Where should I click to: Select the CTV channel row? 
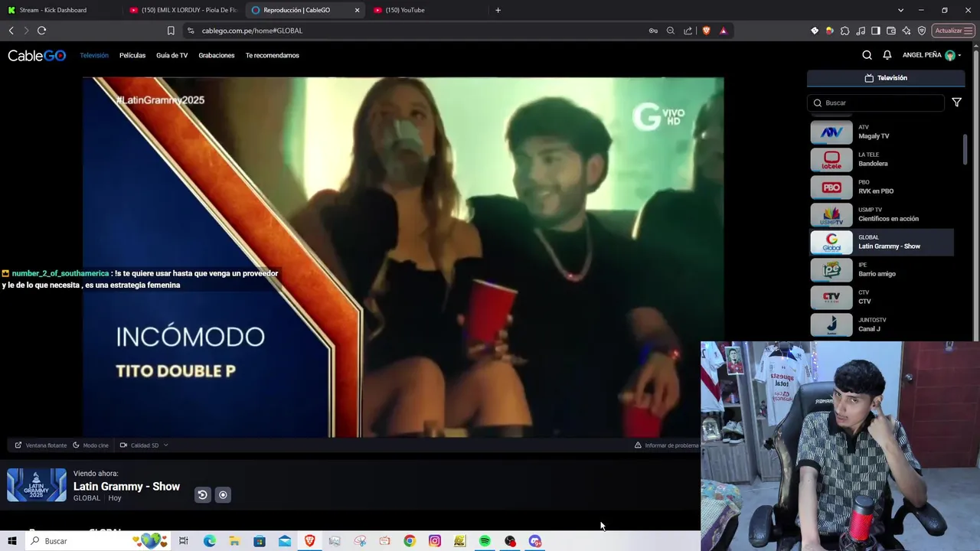(882, 297)
